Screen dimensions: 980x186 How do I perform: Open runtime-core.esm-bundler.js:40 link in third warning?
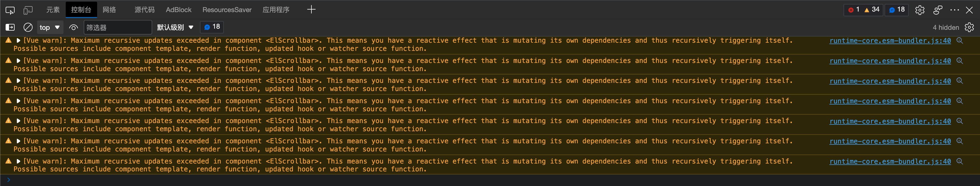click(890, 81)
